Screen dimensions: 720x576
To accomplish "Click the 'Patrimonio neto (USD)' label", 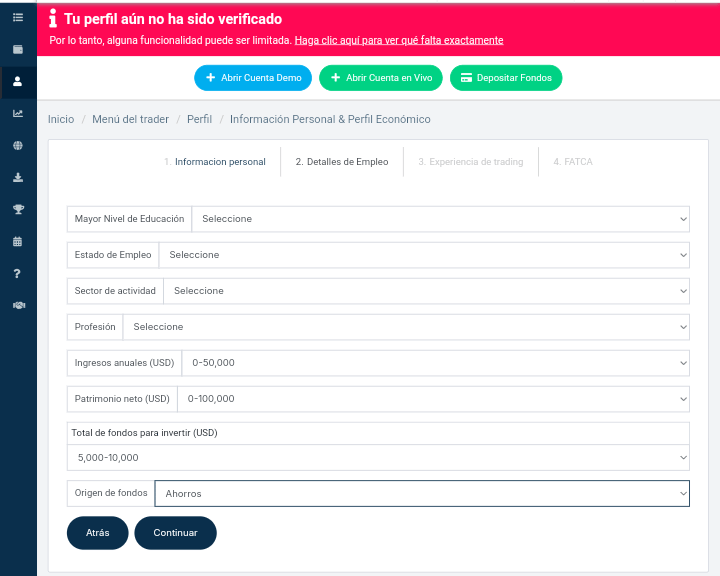I will 122,399.
